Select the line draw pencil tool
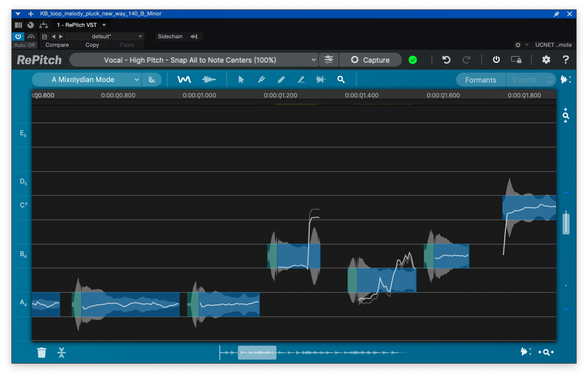Viewport: 588px width, 377px height. [x=301, y=80]
